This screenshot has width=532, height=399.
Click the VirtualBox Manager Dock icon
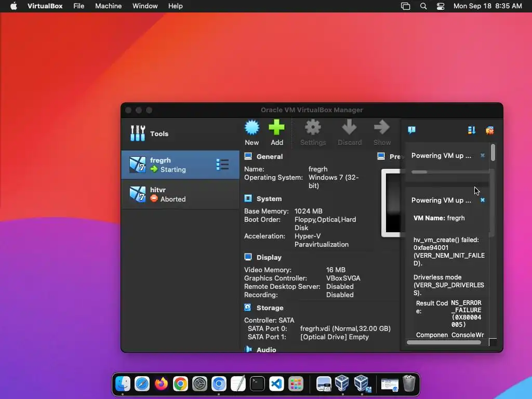click(342, 383)
